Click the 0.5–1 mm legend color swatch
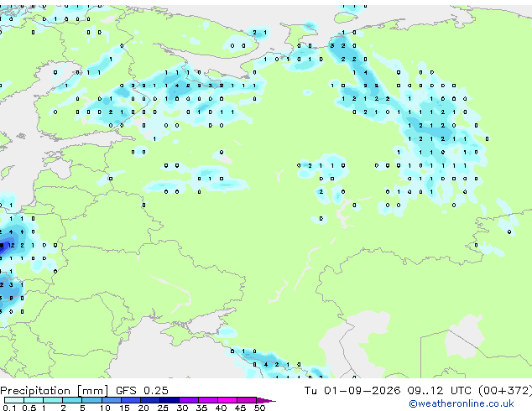 coord(34,400)
